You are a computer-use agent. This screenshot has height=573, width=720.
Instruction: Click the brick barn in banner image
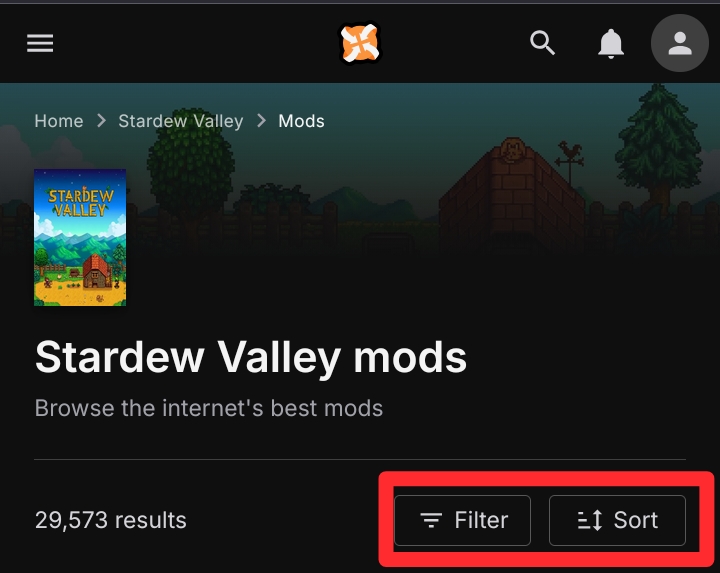click(x=512, y=193)
